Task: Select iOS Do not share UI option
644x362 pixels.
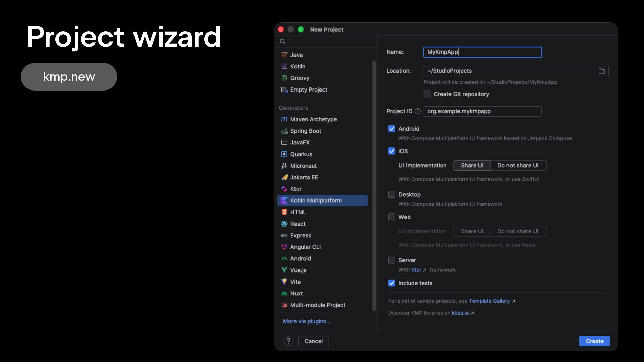Action: tap(518, 166)
